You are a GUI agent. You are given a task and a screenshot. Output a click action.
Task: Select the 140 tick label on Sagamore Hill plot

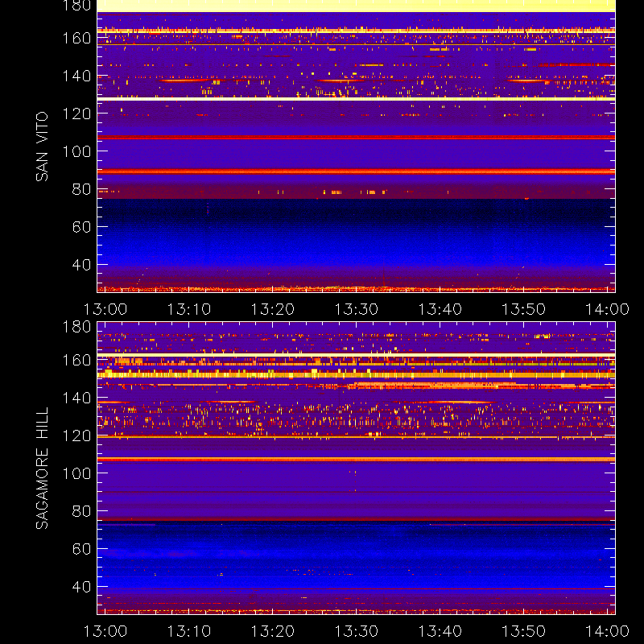coord(76,398)
